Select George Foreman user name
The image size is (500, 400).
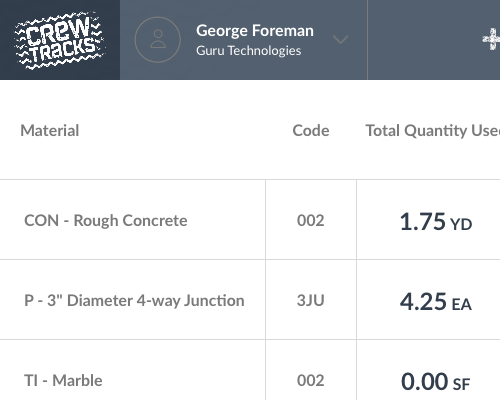click(x=255, y=31)
